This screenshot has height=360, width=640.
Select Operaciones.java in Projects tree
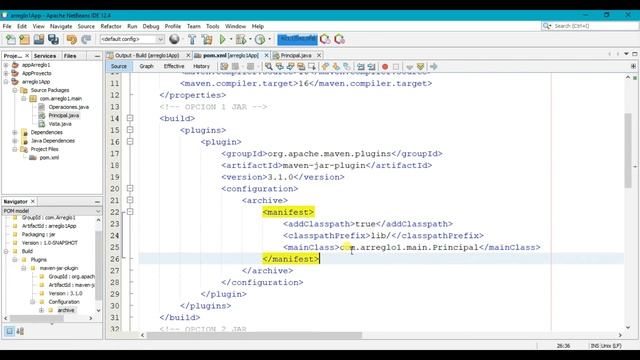pyautogui.click(x=69, y=107)
